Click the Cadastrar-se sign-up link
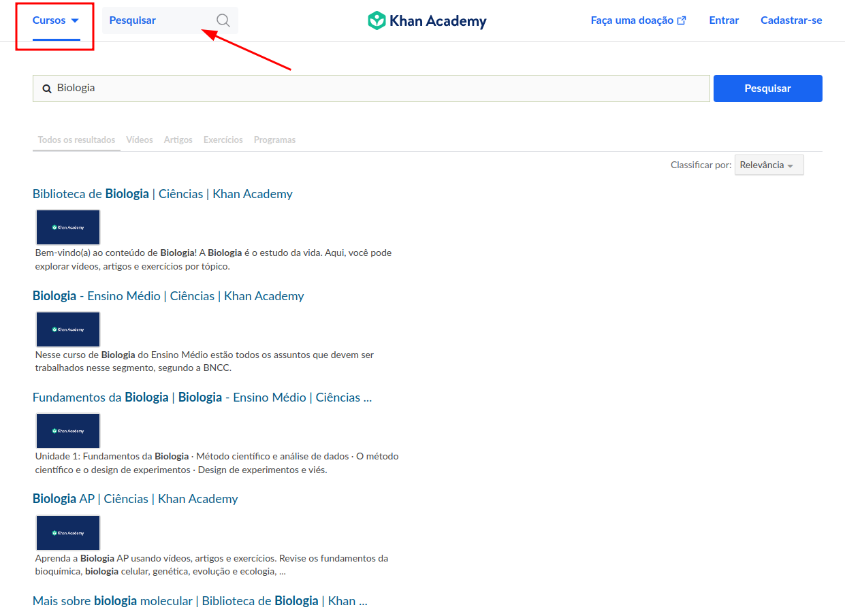The height and width of the screenshot is (616, 845). click(x=791, y=20)
